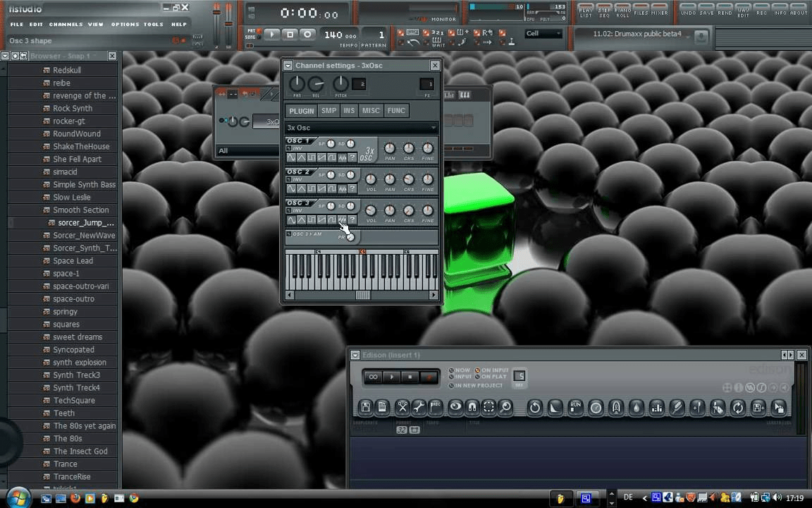Open the Piano Roll from the main toolbar
The width and height of the screenshot is (812, 508).
[623, 11]
